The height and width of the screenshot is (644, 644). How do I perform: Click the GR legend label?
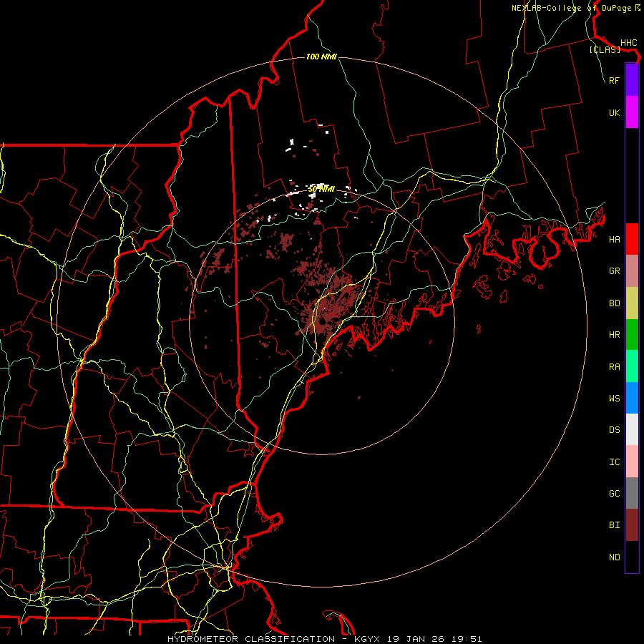(x=614, y=271)
